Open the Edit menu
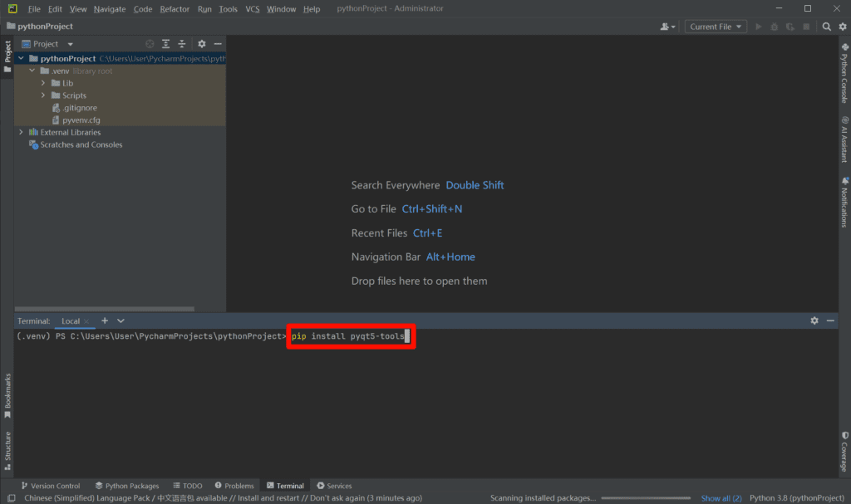This screenshot has width=851, height=504. pyautogui.click(x=55, y=8)
